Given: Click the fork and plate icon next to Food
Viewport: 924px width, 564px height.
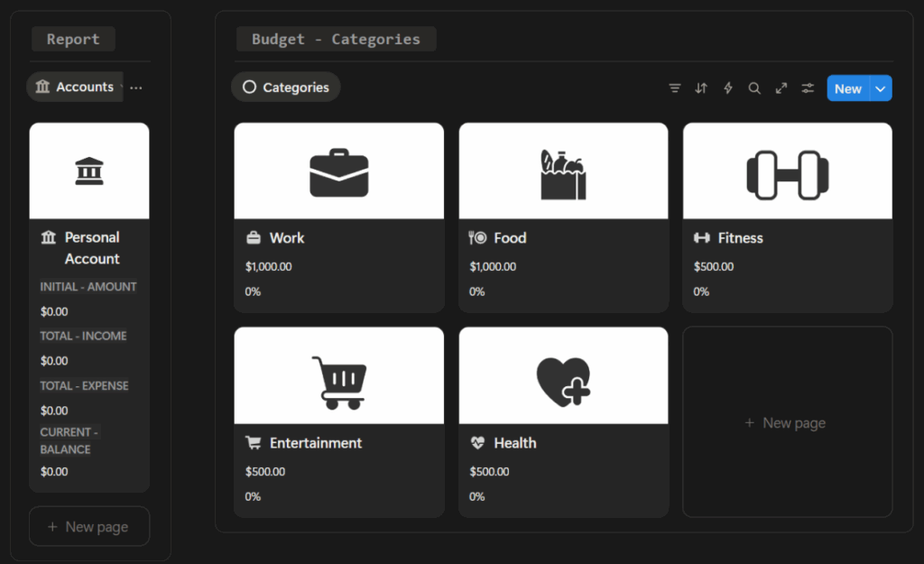Looking at the screenshot, I should (477, 238).
